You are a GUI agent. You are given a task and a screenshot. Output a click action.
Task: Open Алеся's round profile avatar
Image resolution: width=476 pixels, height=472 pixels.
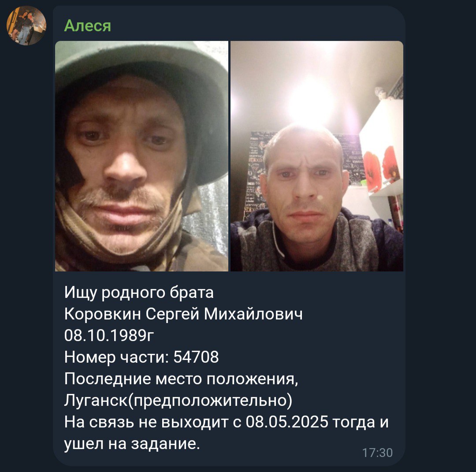click(26, 26)
